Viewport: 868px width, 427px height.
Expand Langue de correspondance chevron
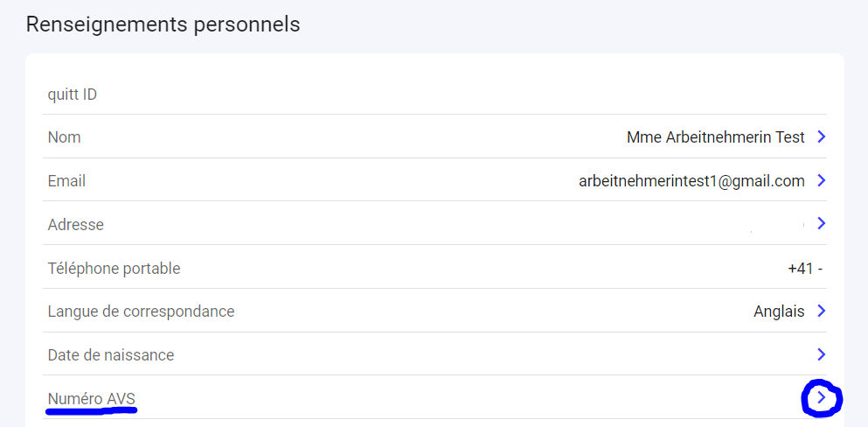[821, 311]
